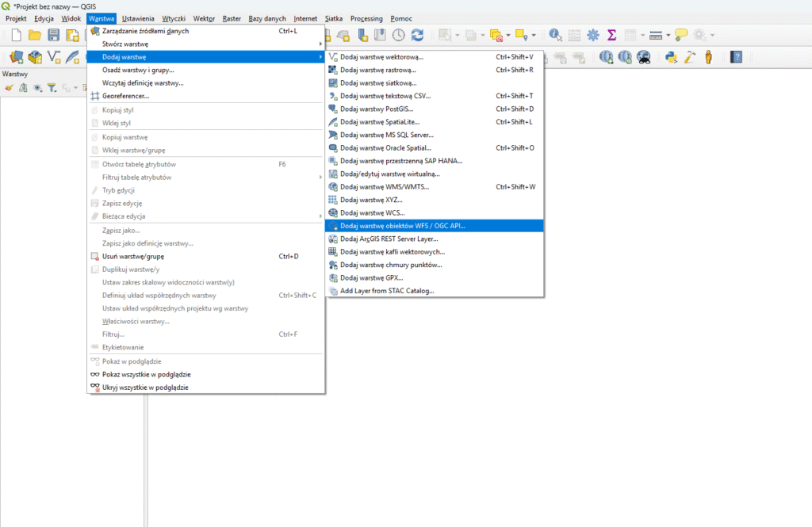Save project using the floppy disk icon
Viewport: 812px width, 527px height.
click(54, 35)
